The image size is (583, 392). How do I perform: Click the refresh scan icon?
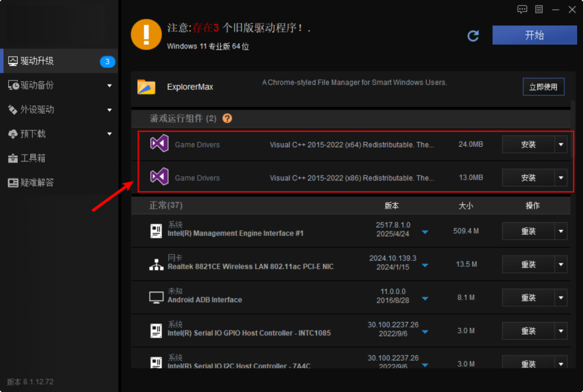click(x=473, y=36)
